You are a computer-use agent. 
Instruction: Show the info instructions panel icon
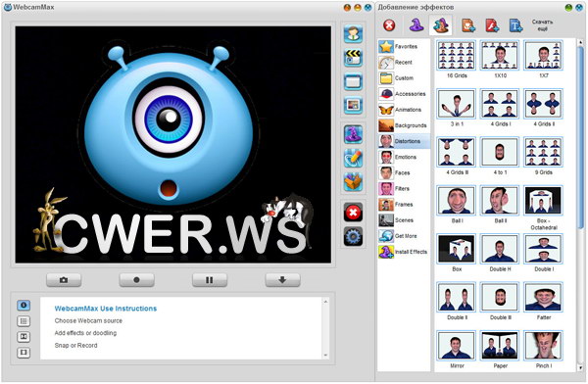point(24,305)
